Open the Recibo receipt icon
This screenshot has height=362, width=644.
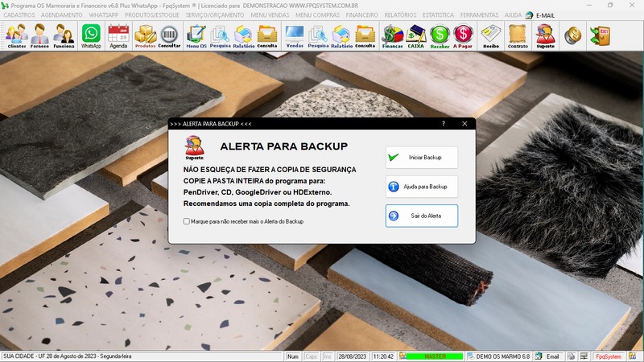pos(491,35)
